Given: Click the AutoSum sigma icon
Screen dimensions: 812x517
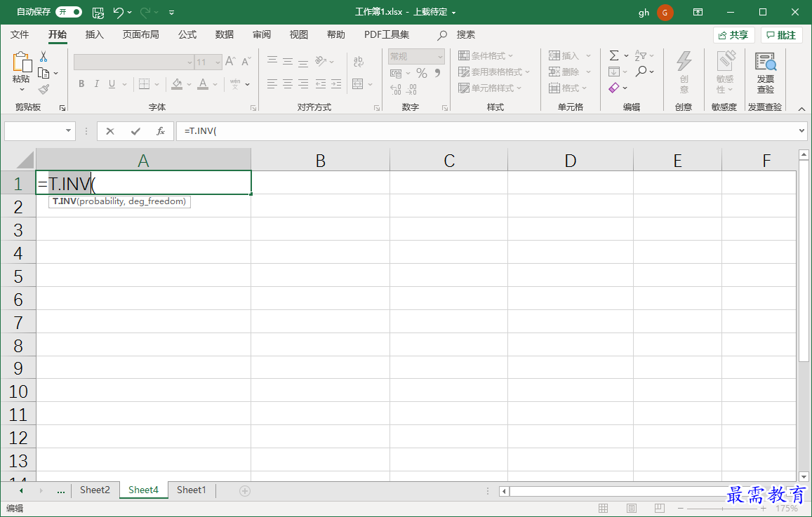Looking at the screenshot, I should tap(614, 55).
